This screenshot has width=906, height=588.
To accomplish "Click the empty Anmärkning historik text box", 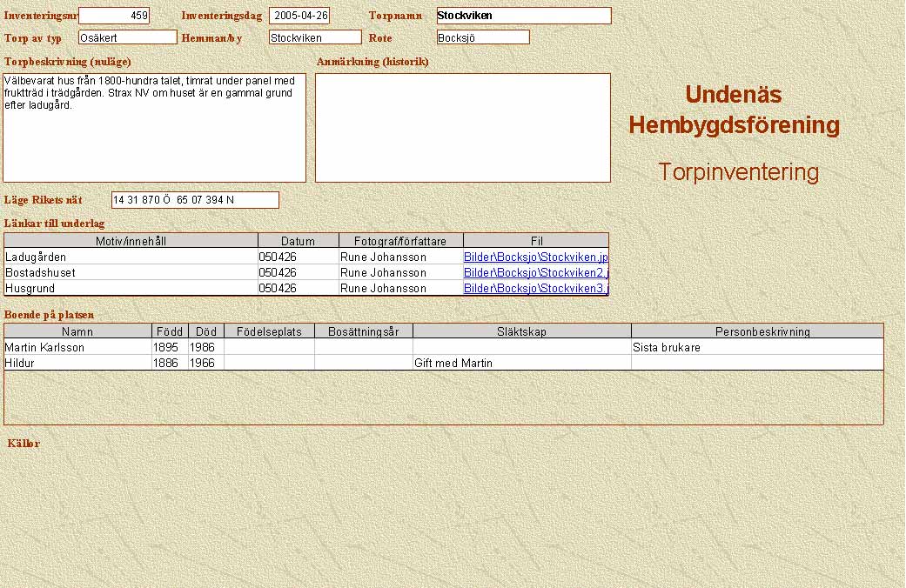I will pos(462,127).
